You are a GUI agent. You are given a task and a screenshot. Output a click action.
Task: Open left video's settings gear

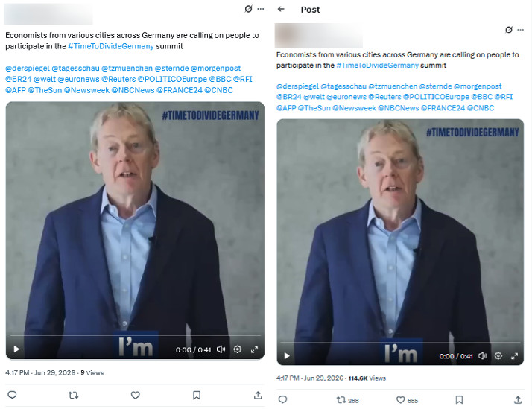click(238, 349)
